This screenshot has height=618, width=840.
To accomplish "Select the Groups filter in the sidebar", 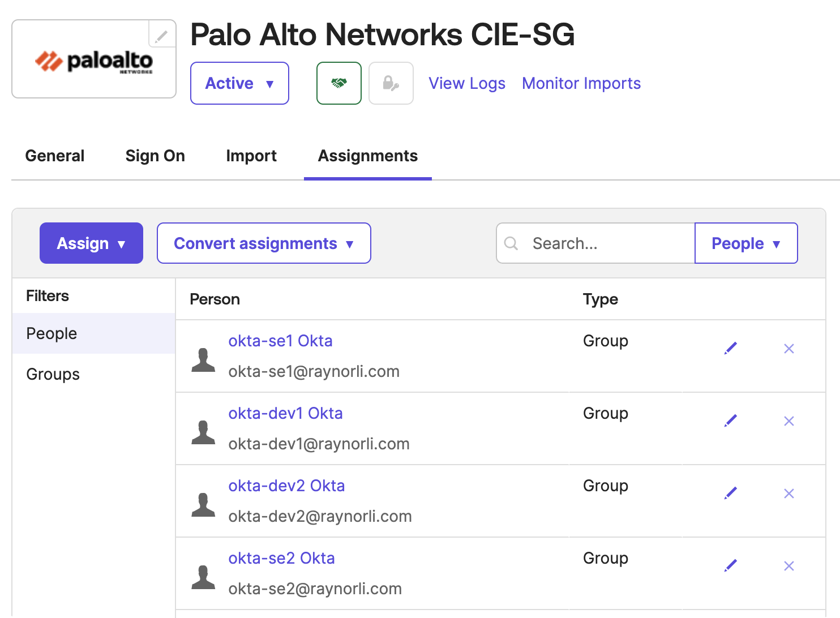I will coord(93,374).
